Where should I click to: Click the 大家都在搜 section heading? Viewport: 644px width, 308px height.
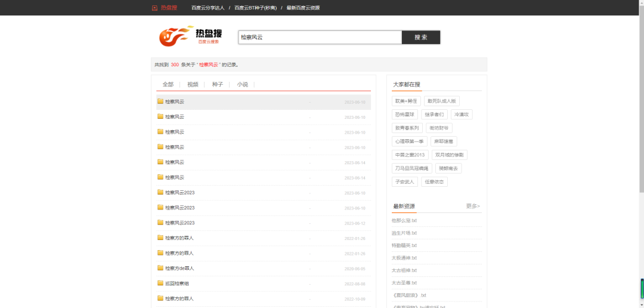coord(407,84)
